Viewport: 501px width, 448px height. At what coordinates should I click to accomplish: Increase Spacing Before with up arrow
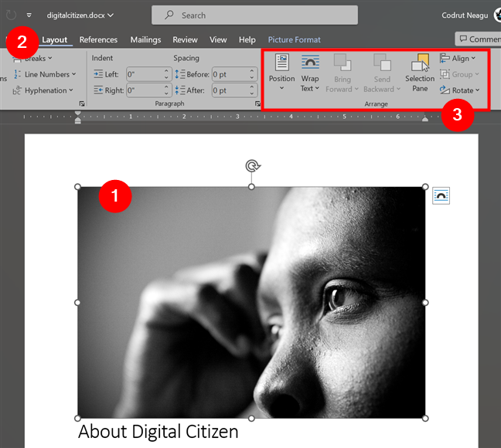[x=252, y=71]
